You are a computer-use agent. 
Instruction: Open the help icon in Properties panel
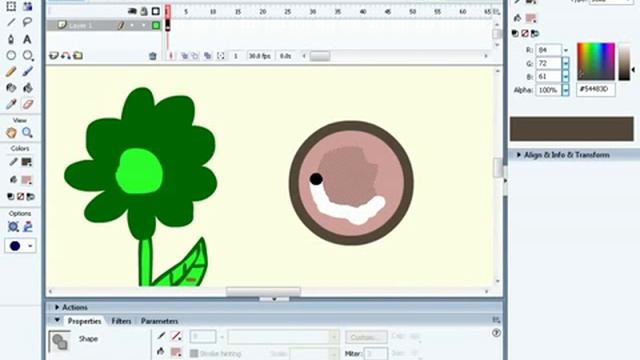pos(496,333)
